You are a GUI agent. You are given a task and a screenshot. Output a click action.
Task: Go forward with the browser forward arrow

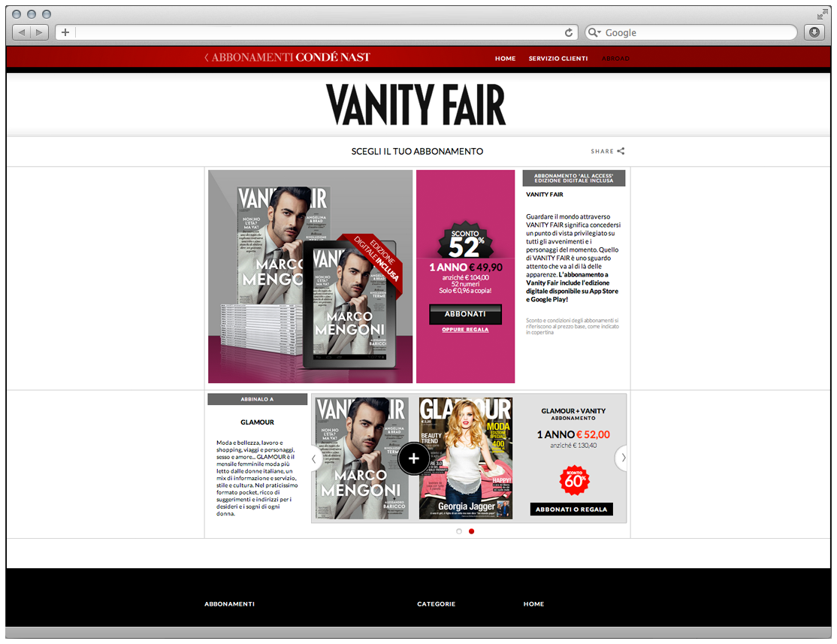coord(40,32)
